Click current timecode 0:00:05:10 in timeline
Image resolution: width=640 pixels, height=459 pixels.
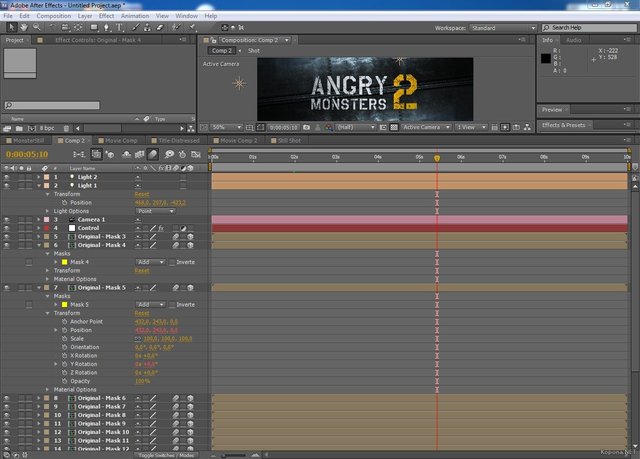coord(27,155)
